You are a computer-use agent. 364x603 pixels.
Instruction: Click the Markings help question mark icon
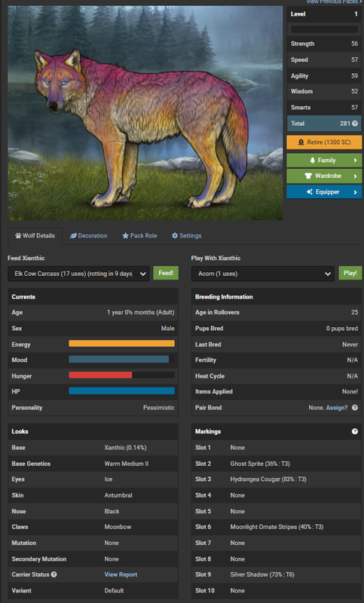355,431
